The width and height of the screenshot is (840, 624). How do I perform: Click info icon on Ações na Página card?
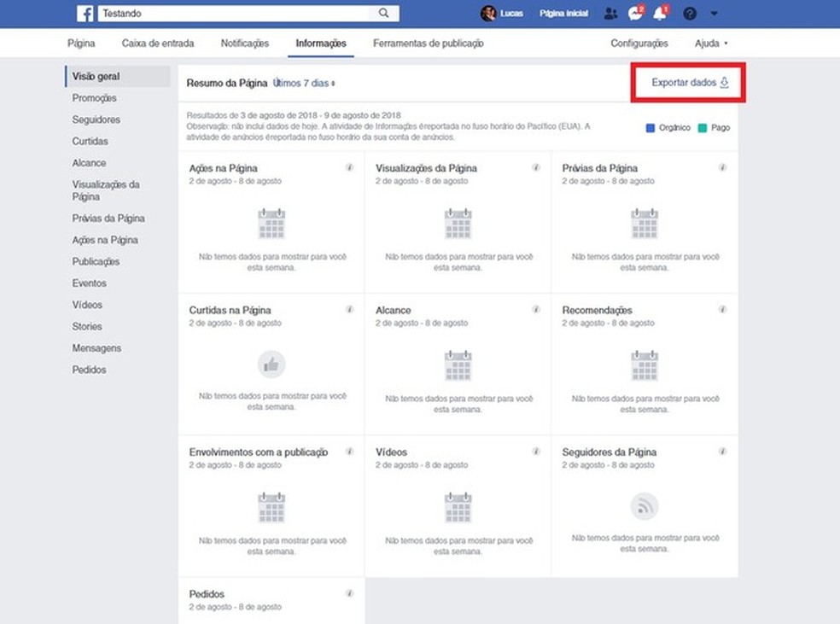pyautogui.click(x=349, y=167)
